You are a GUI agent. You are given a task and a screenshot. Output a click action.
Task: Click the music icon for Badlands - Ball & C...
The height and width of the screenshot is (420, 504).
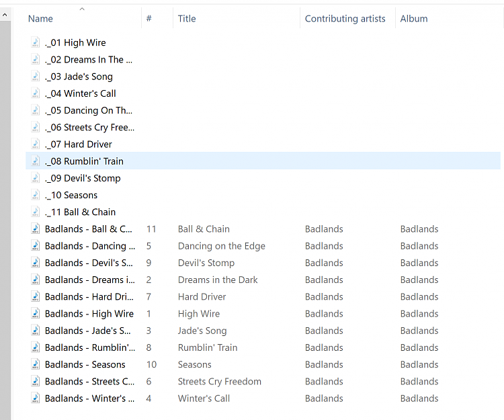[36, 228]
